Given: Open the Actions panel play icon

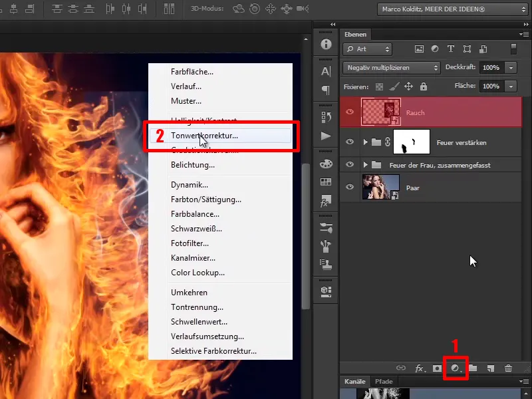Looking at the screenshot, I should 326,136.
